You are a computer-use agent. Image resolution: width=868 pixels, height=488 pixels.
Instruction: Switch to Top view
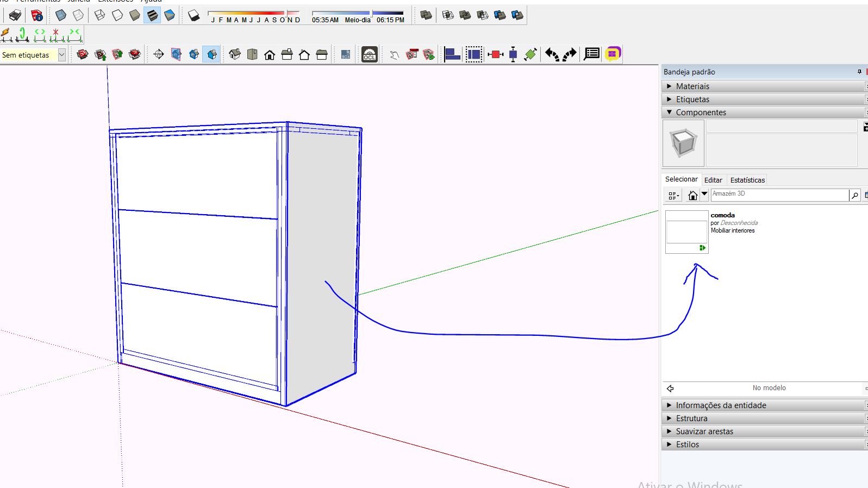click(252, 54)
